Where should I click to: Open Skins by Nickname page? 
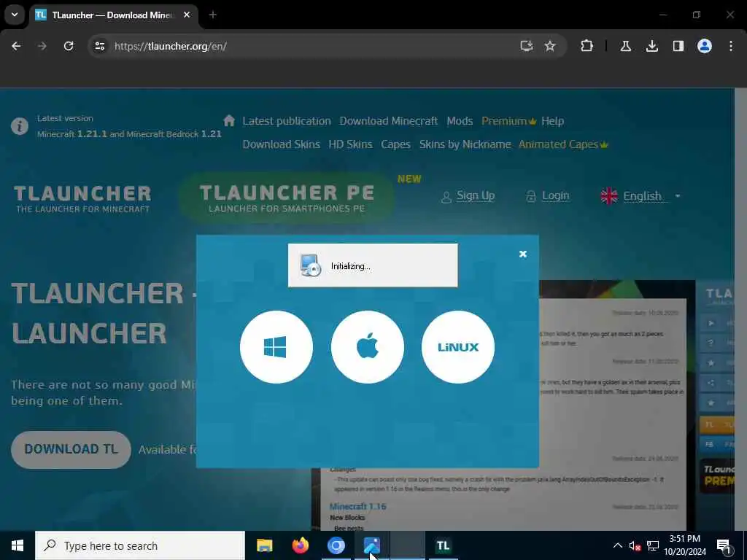[x=465, y=144]
